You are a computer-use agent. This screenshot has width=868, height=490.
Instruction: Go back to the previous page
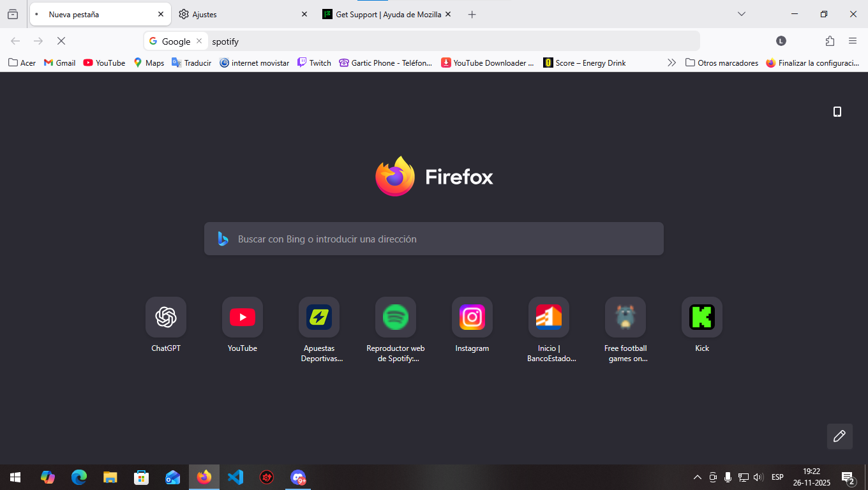[15, 41]
